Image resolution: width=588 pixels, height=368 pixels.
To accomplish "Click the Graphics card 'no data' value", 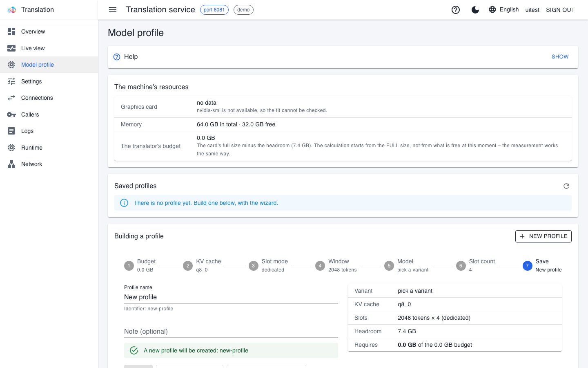I will point(207,103).
